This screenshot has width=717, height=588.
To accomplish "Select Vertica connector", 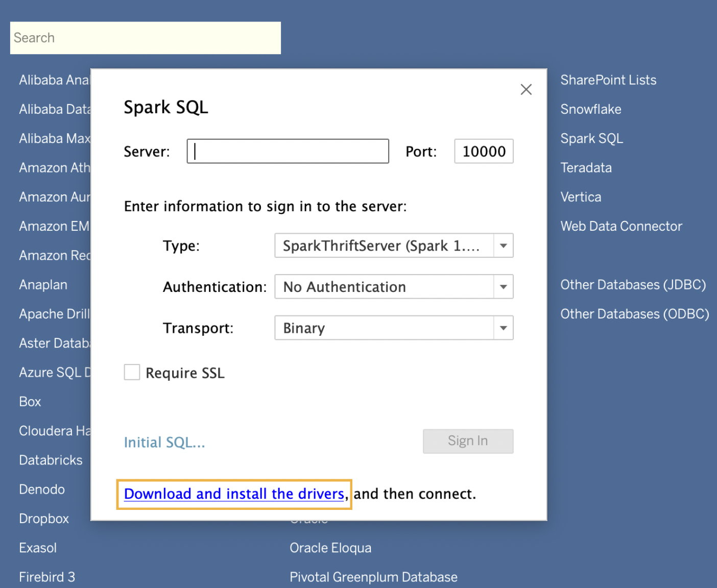I will pyautogui.click(x=581, y=197).
